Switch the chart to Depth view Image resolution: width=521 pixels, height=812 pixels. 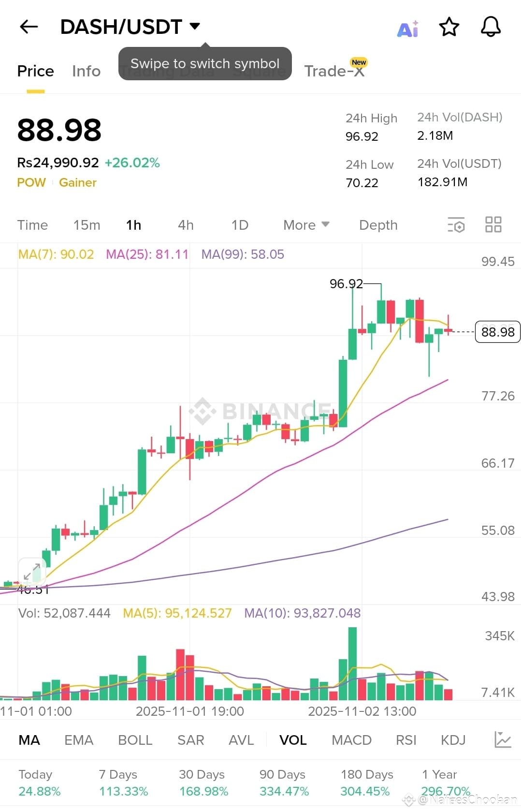tap(378, 225)
